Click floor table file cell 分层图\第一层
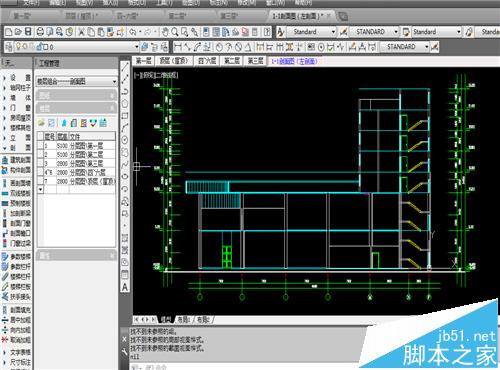The height and width of the screenshot is (370, 500). [x=92, y=146]
